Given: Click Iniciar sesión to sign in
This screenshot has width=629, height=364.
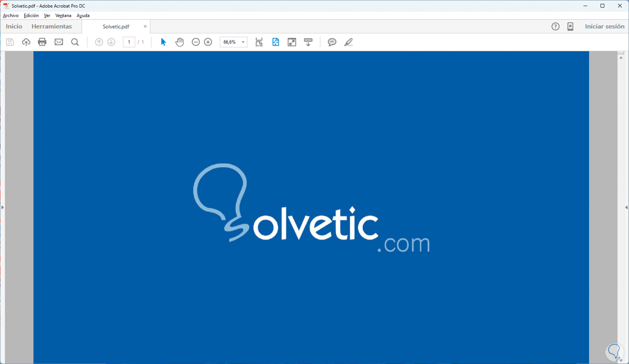Looking at the screenshot, I should pos(605,26).
